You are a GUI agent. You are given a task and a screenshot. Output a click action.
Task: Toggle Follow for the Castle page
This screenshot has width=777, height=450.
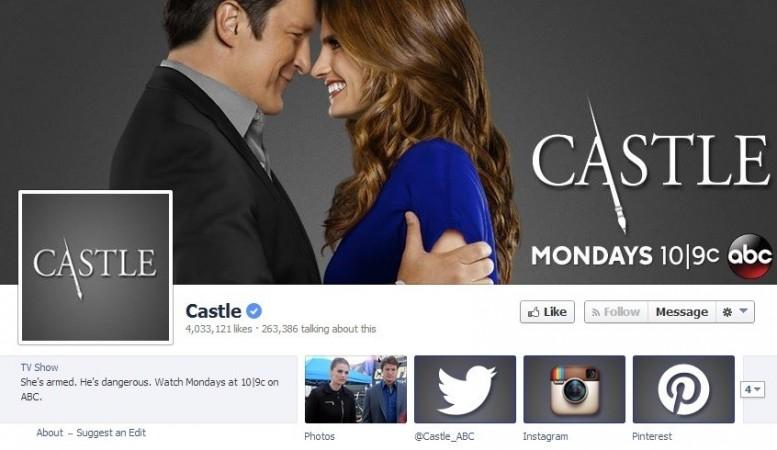(616, 312)
